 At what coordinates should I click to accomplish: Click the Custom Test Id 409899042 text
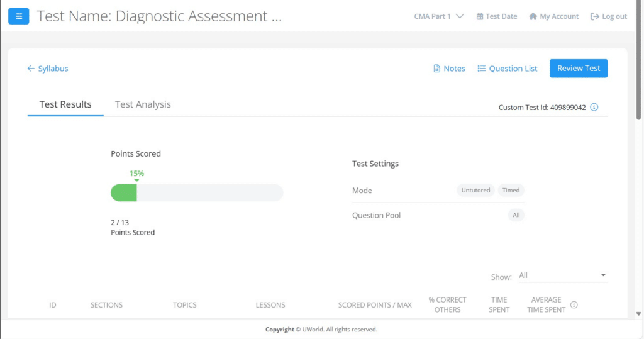click(x=542, y=108)
